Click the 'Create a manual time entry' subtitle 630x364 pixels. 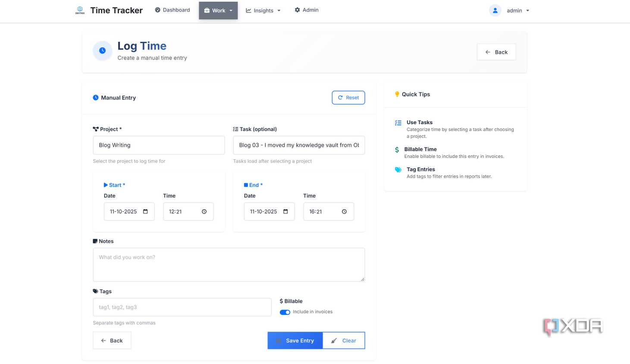[x=152, y=58]
